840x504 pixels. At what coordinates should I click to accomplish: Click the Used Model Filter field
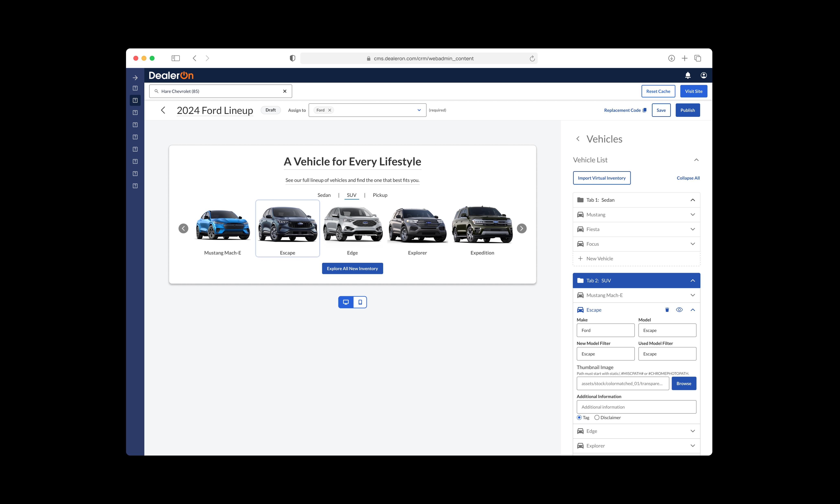tap(667, 354)
